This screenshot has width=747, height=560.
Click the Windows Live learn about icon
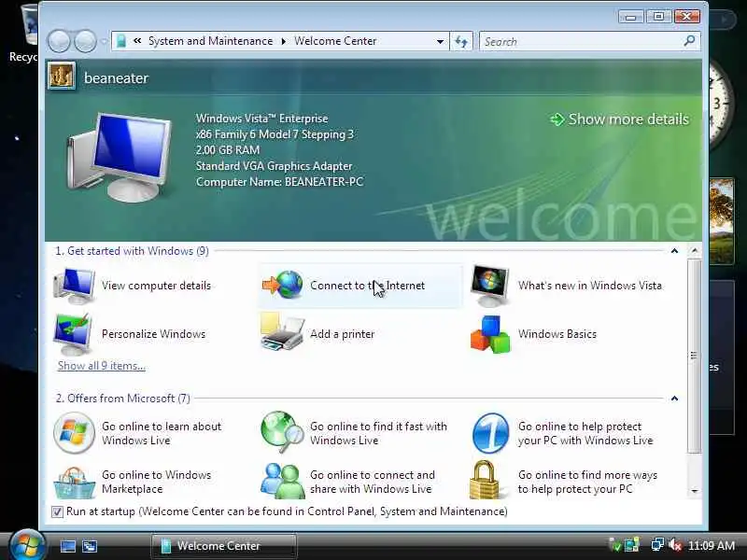pyautogui.click(x=74, y=433)
